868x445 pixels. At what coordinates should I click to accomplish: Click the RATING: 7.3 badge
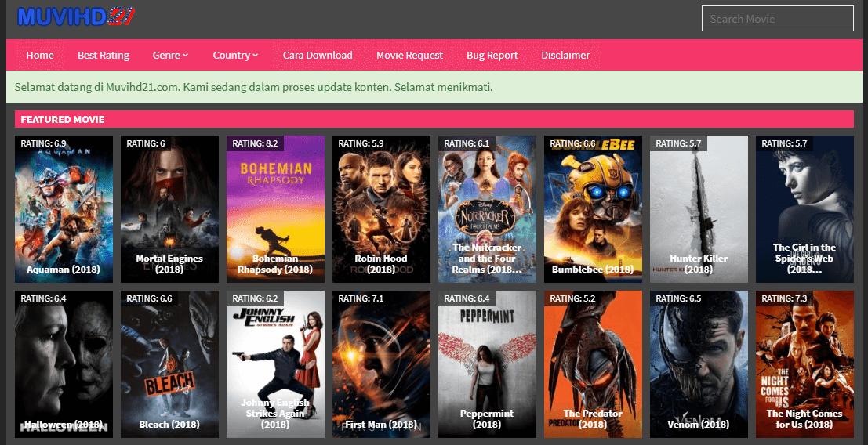tap(784, 298)
